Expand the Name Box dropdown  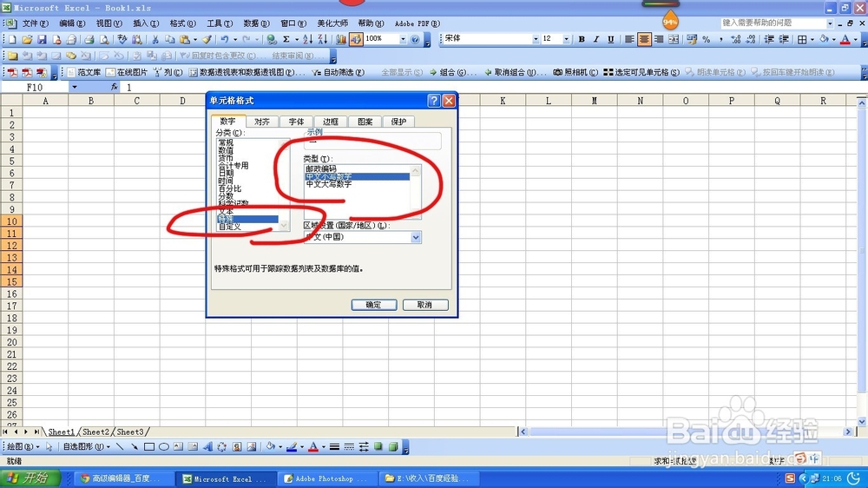pos(74,87)
